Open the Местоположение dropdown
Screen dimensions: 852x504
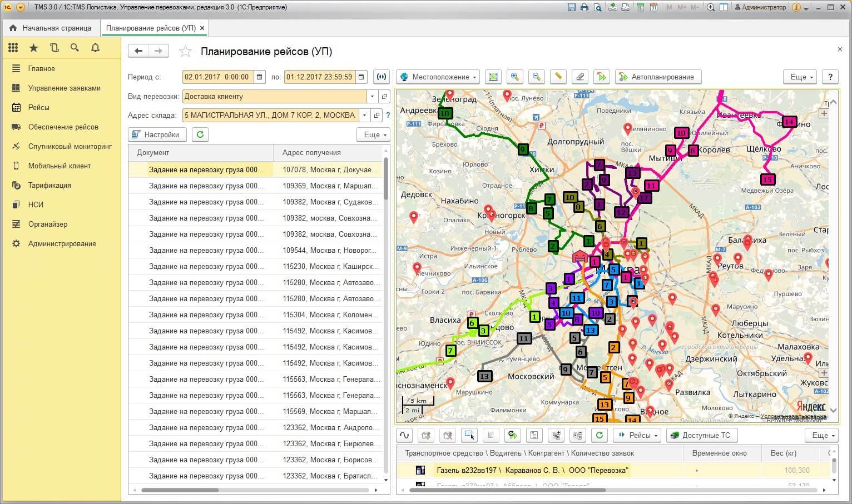(x=439, y=77)
